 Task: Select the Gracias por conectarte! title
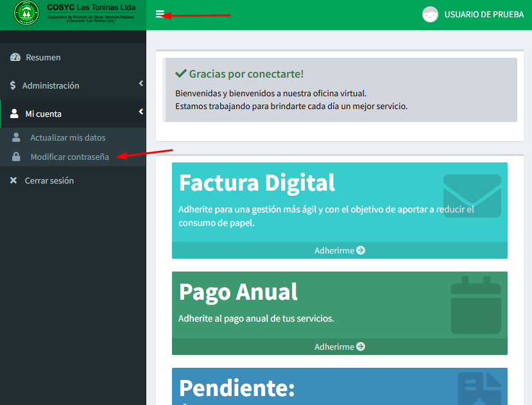tap(246, 74)
